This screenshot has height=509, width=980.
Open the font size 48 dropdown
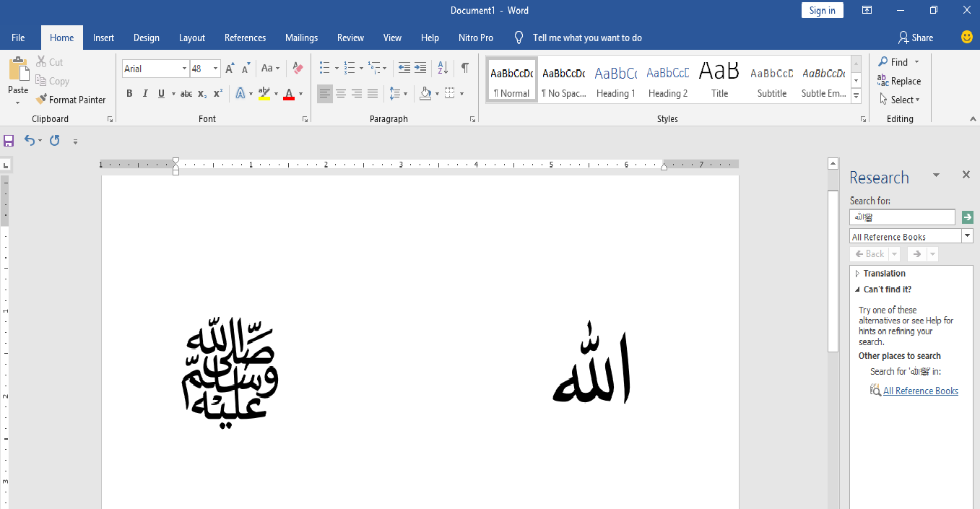click(x=215, y=69)
